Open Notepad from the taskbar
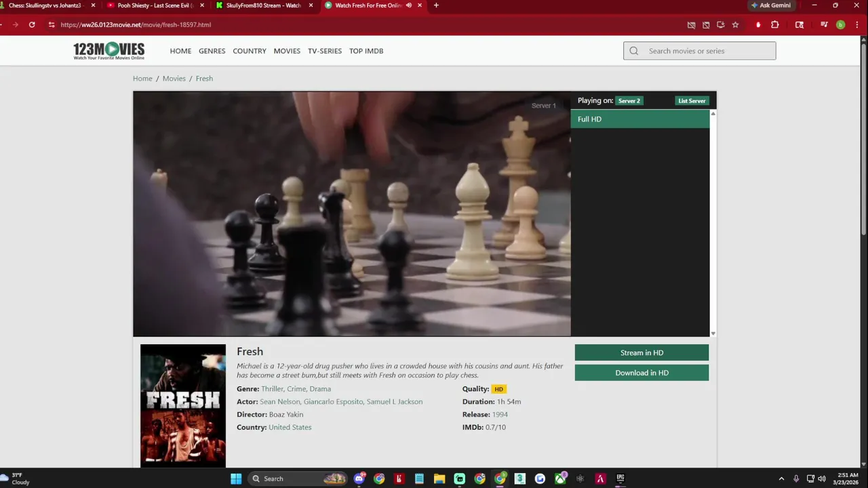This screenshot has width=868, height=488. coord(419,479)
